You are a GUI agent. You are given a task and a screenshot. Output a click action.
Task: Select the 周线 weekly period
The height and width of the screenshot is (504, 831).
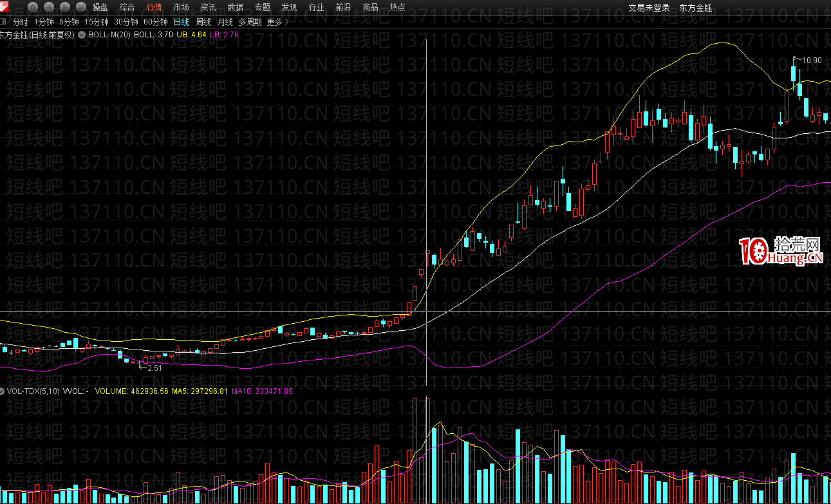click(x=203, y=21)
